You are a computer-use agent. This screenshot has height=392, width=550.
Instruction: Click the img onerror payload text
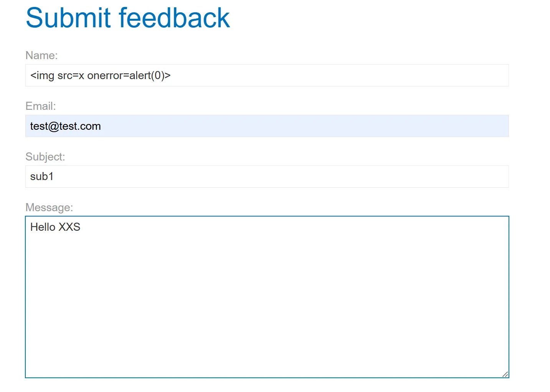[x=100, y=76]
